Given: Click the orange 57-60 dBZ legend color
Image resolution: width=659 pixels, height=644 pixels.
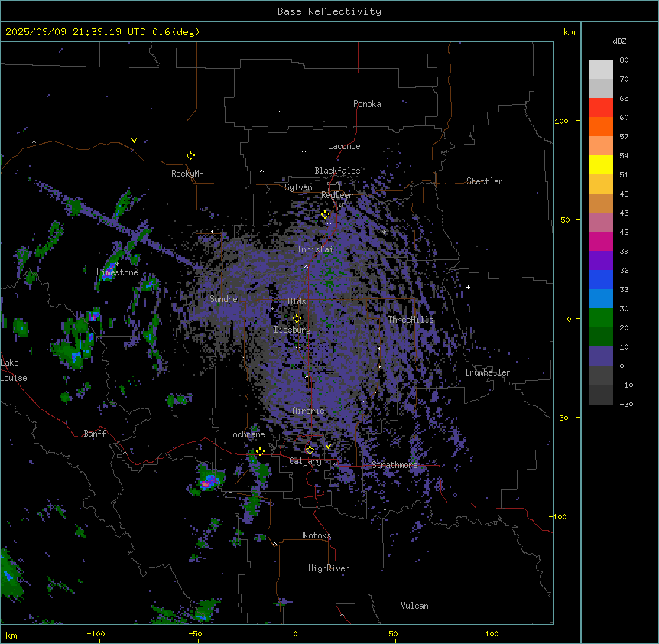Looking at the screenshot, I should click(x=601, y=126).
